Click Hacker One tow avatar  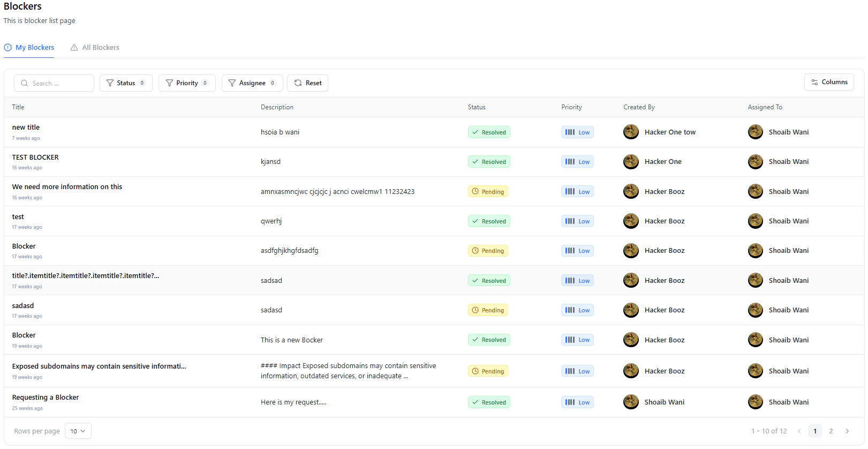point(631,132)
